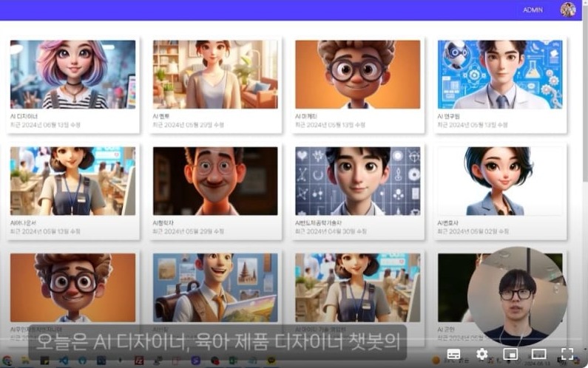This screenshot has width=588, height=368.
Task: Choose the AI반도체공학기술자 card
Action: click(357, 181)
